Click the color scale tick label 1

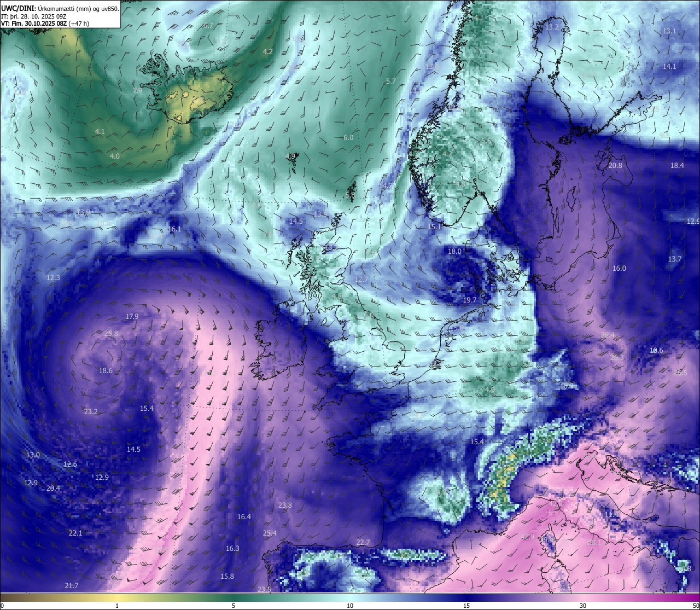pos(117,606)
